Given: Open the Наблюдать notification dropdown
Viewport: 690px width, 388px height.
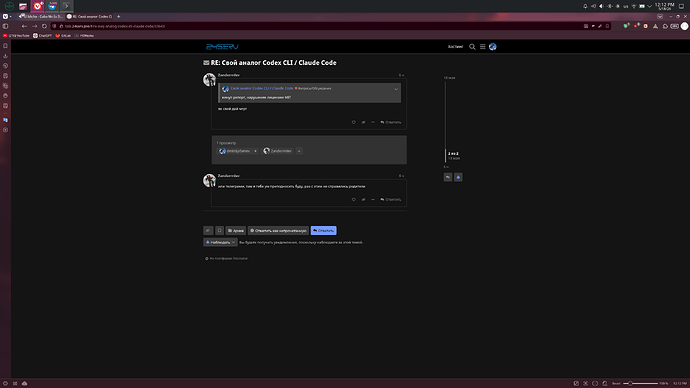Looking at the screenshot, I should tap(220, 242).
